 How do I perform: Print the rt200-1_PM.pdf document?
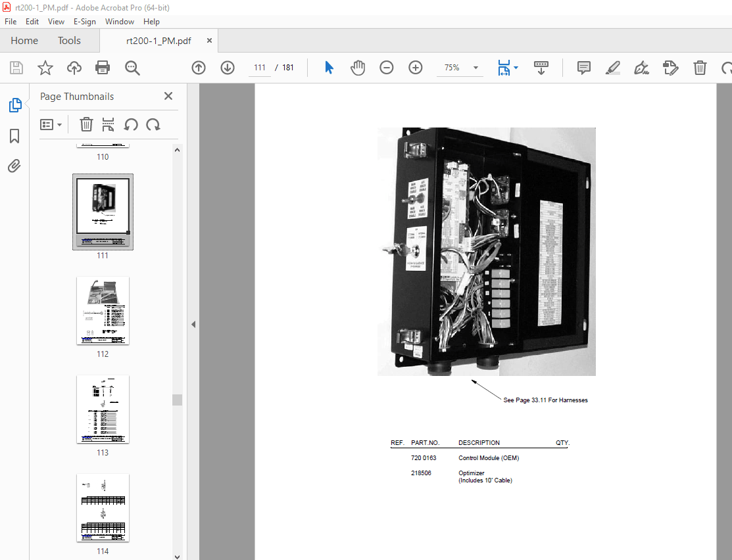pos(103,68)
